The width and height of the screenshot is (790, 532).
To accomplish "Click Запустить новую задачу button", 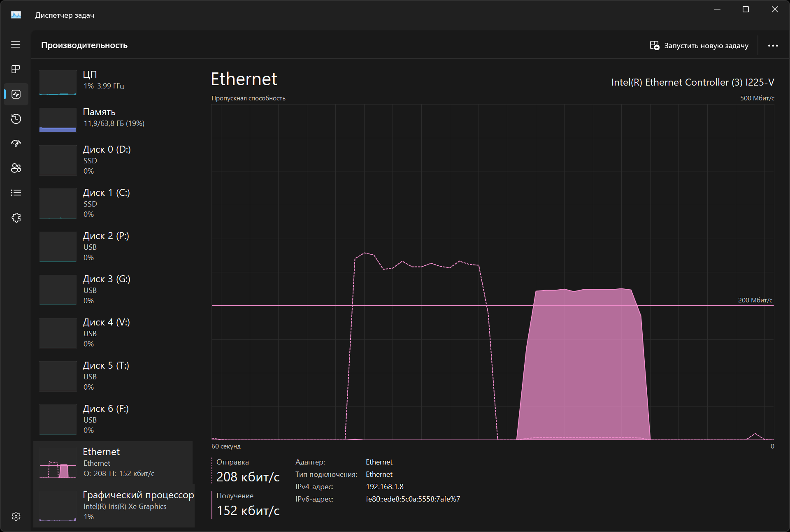I will pos(699,46).
